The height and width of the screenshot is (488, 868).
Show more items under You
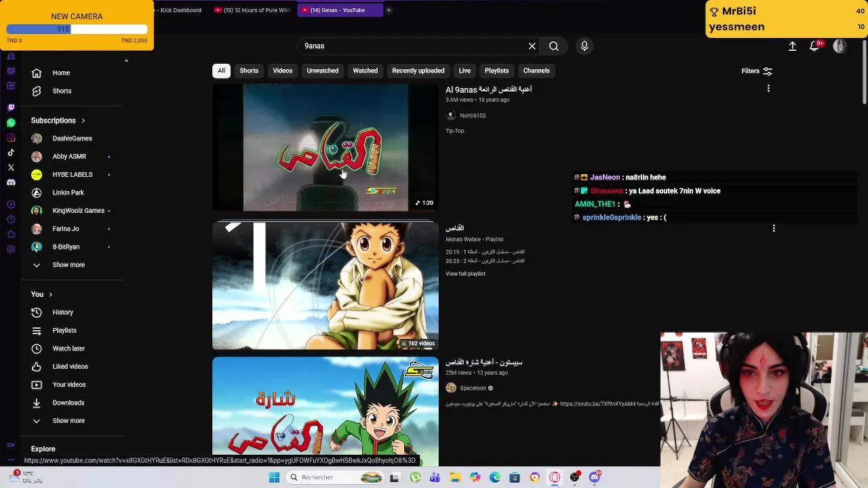[68, 421]
